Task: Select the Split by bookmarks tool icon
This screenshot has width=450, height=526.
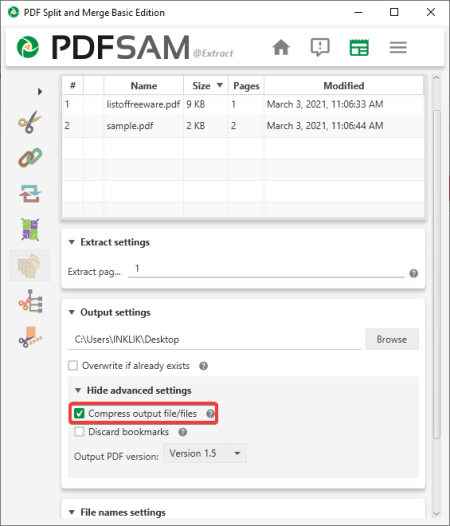Action: pos(30,301)
